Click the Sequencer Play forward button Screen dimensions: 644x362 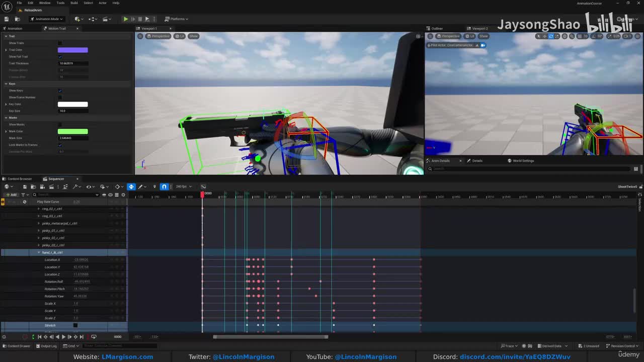click(63, 337)
